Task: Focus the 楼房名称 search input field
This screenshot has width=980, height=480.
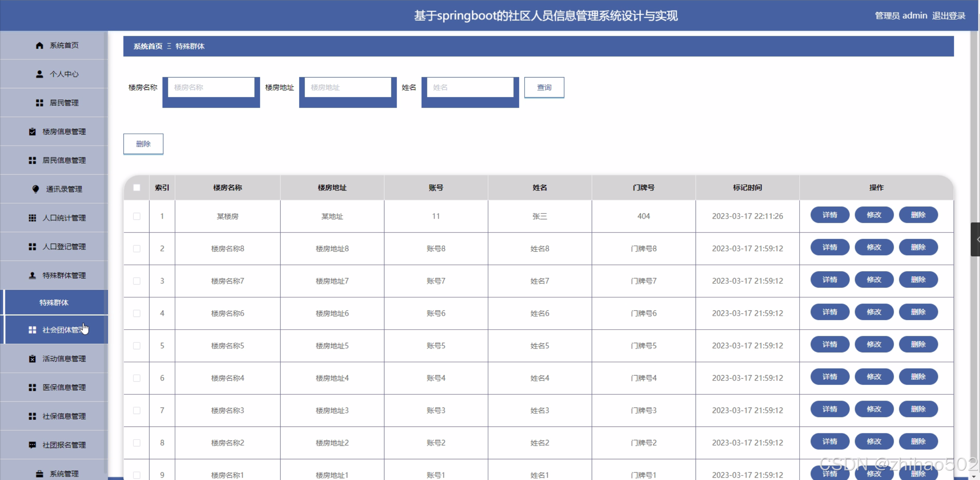Action: (x=211, y=88)
